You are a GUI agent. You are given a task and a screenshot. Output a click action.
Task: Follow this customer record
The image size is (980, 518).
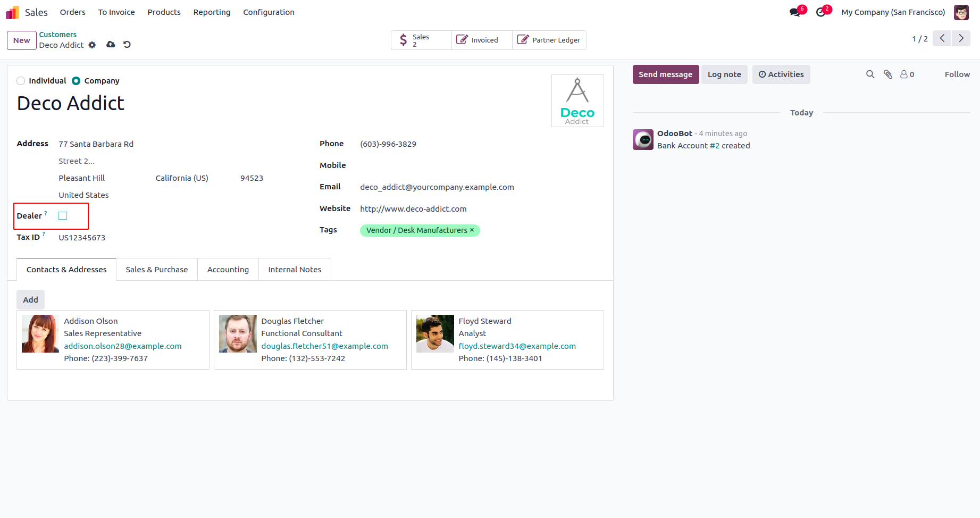tap(957, 74)
